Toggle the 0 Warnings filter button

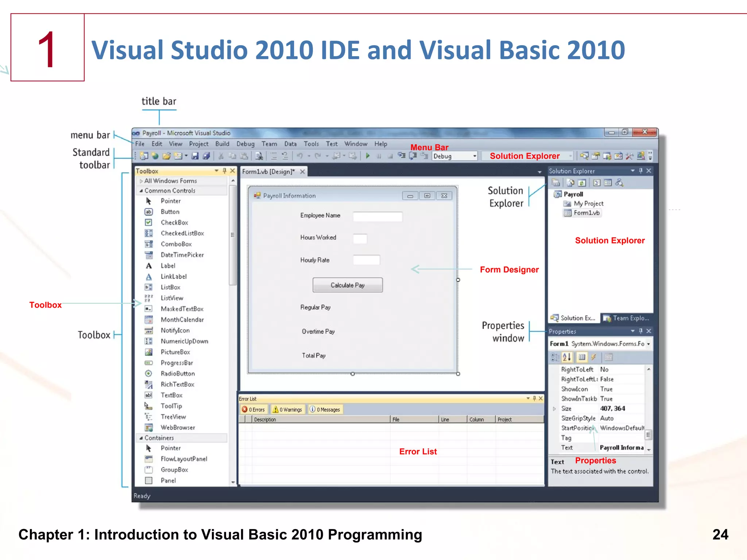click(288, 409)
